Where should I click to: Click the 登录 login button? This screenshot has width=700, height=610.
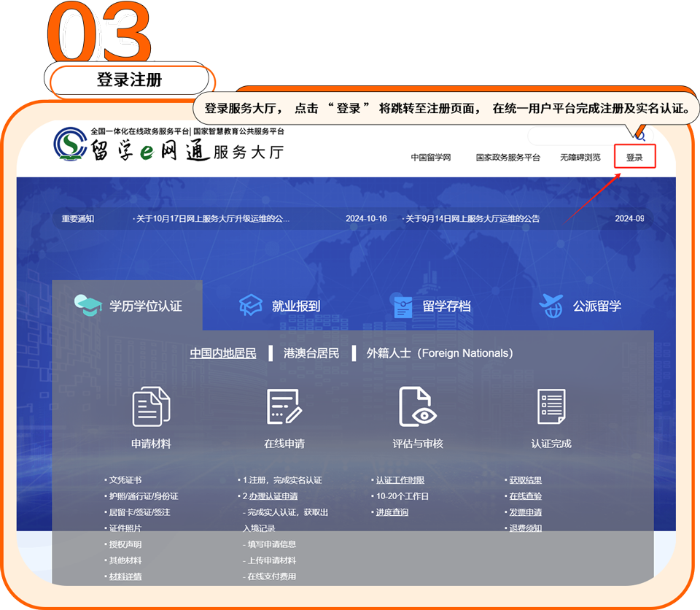pos(634,157)
